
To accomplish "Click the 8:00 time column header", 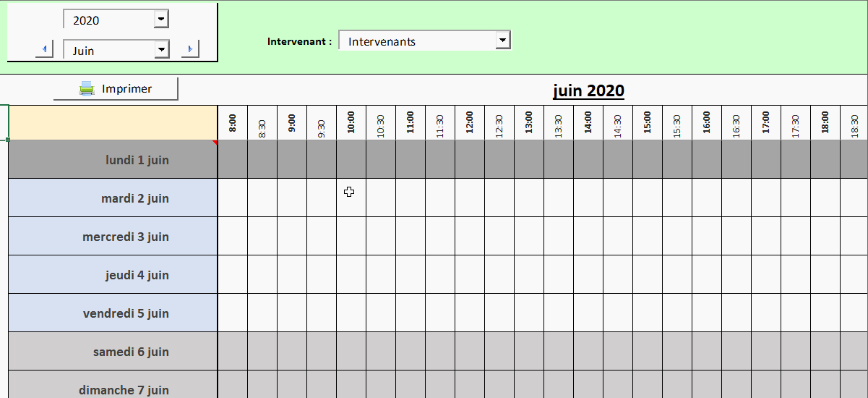I will (233, 122).
